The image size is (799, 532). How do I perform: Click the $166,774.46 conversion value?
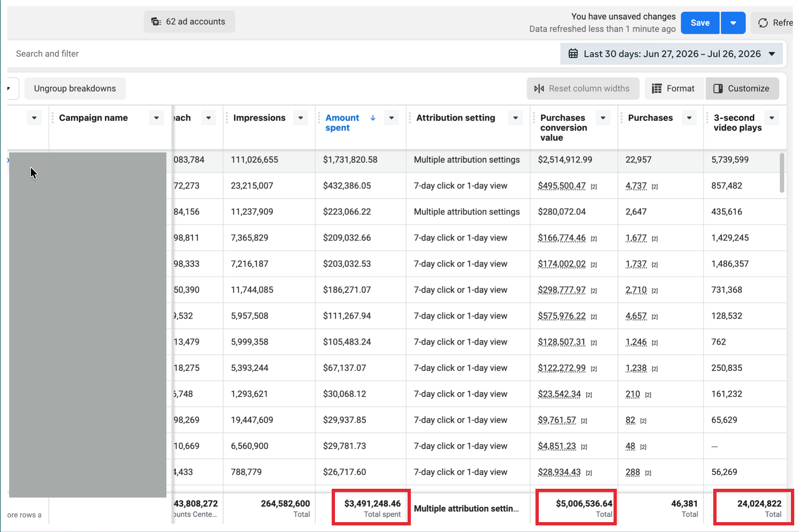tap(561, 238)
